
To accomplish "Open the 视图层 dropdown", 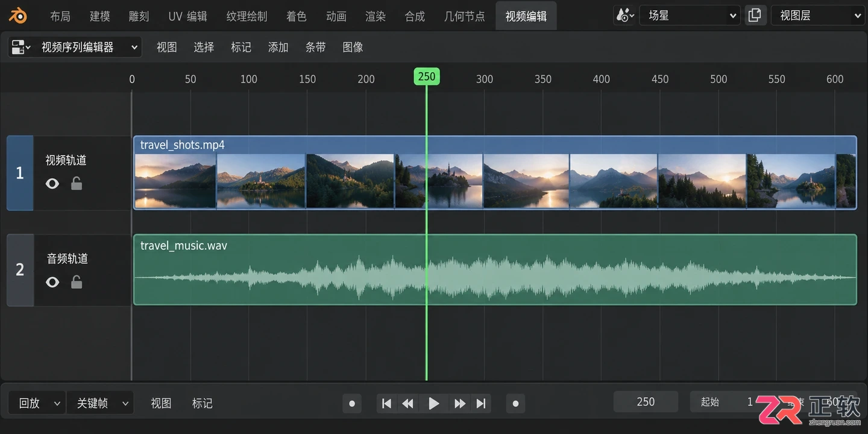I will [818, 16].
